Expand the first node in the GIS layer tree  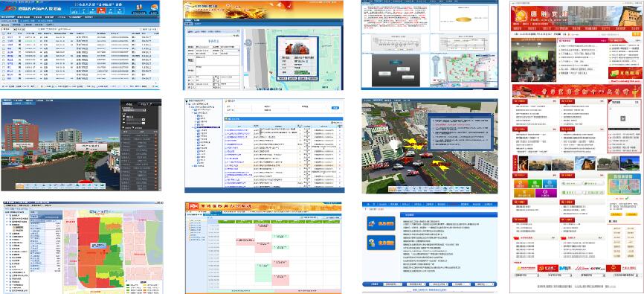click(7, 215)
